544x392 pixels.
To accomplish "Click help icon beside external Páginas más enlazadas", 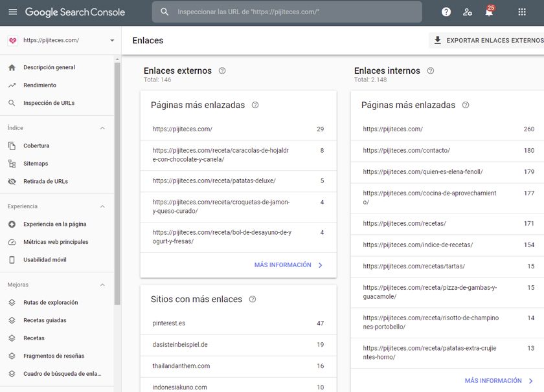I will (255, 105).
